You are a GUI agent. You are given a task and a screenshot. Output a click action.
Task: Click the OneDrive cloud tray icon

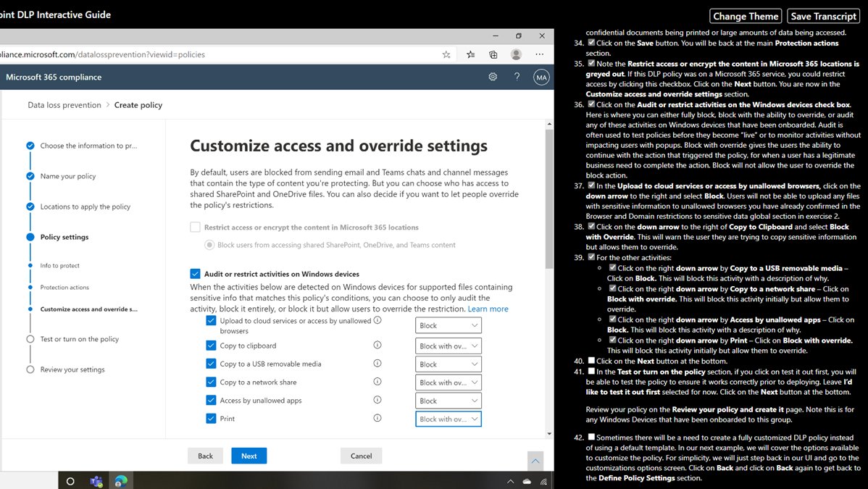click(x=527, y=481)
